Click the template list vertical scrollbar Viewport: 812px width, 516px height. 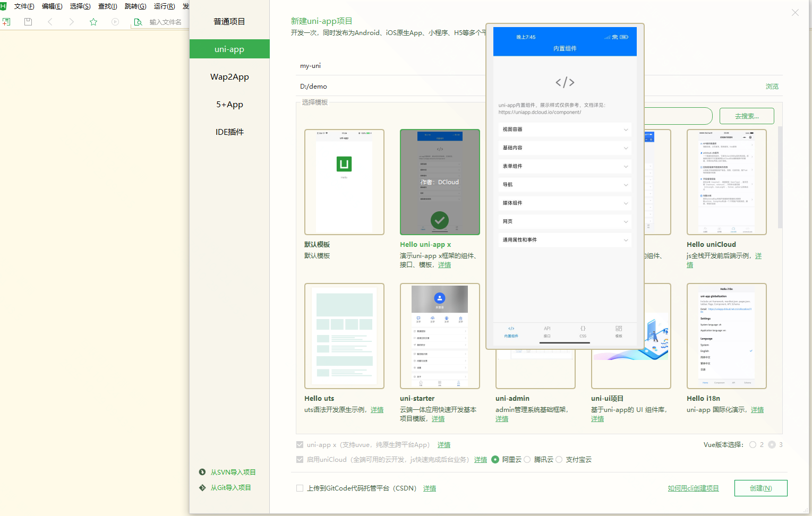point(780,177)
